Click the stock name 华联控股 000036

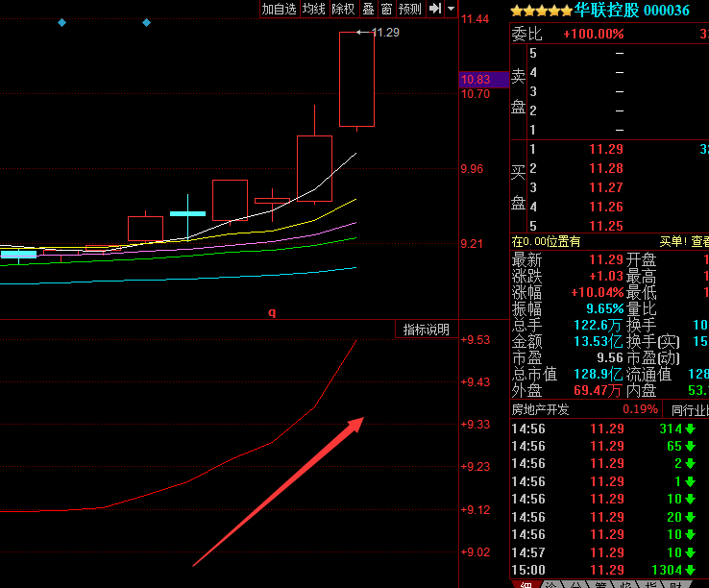click(x=631, y=11)
